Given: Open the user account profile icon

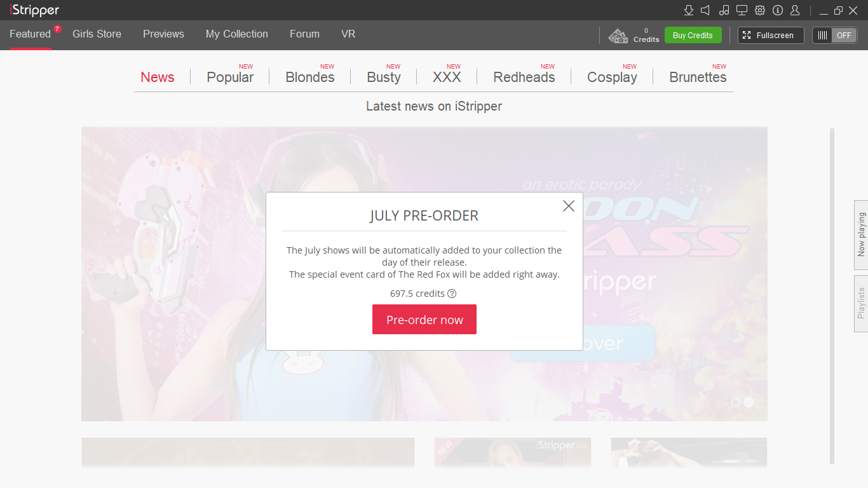Looking at the screenshot, I should click(x=795, y=10).
